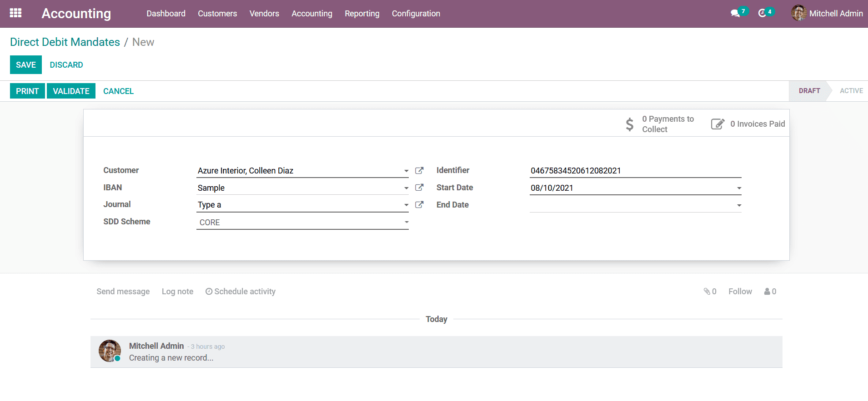
Task: Open Customer record external link icon
Action: coord(419,171)
